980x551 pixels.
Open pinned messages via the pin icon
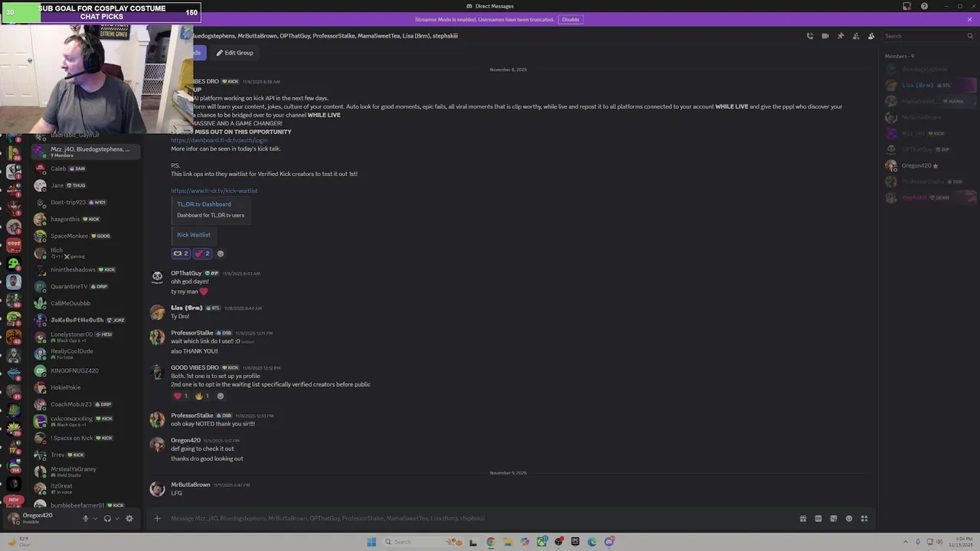841,36
